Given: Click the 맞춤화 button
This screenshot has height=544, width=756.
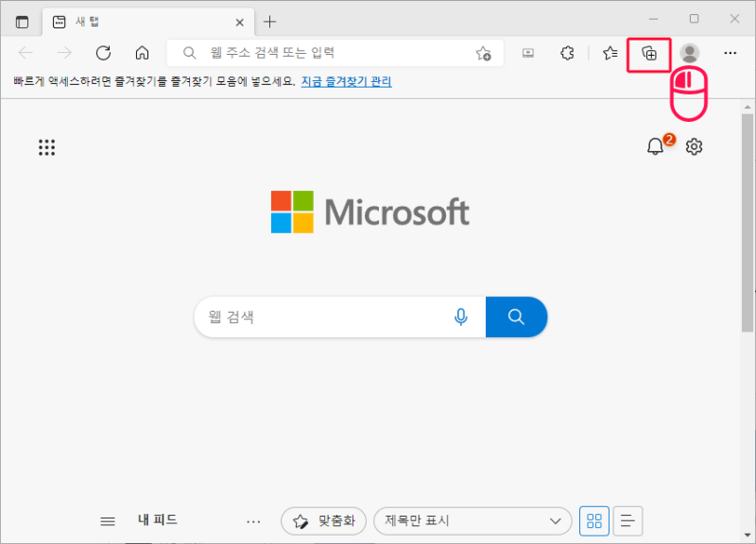Looking at the screenshot, I should point(323,521).
